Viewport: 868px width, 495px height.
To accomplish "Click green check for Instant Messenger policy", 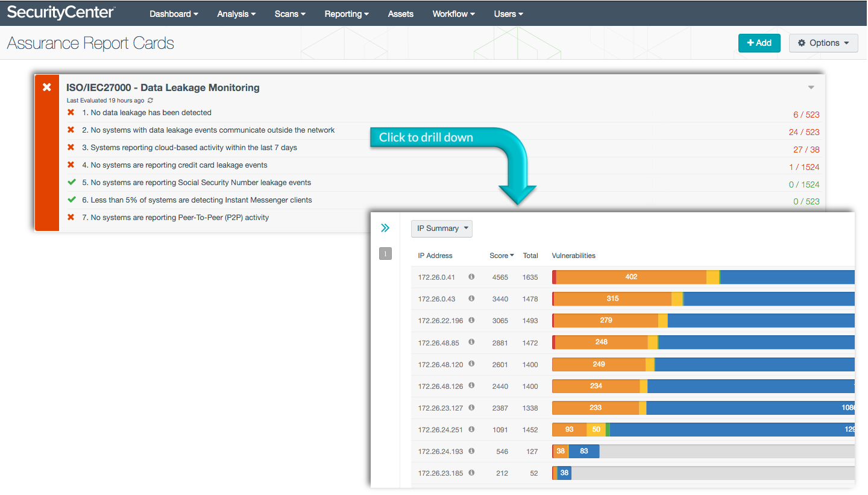I will (71, 200).
